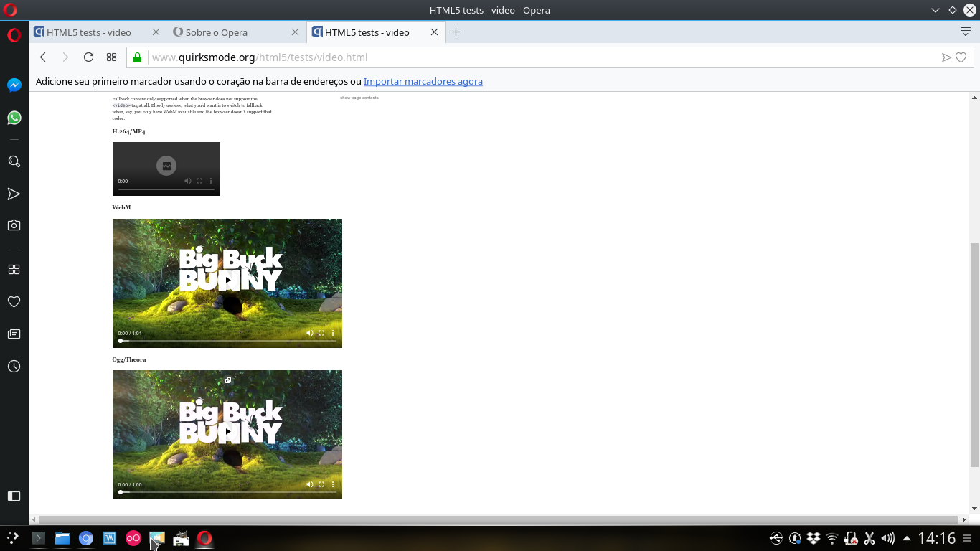Image resolution: width=980 pixels, height=551 pixels.
Task: Click the H.264/MP4 video progress bar
Action: [x=166, y=189]
